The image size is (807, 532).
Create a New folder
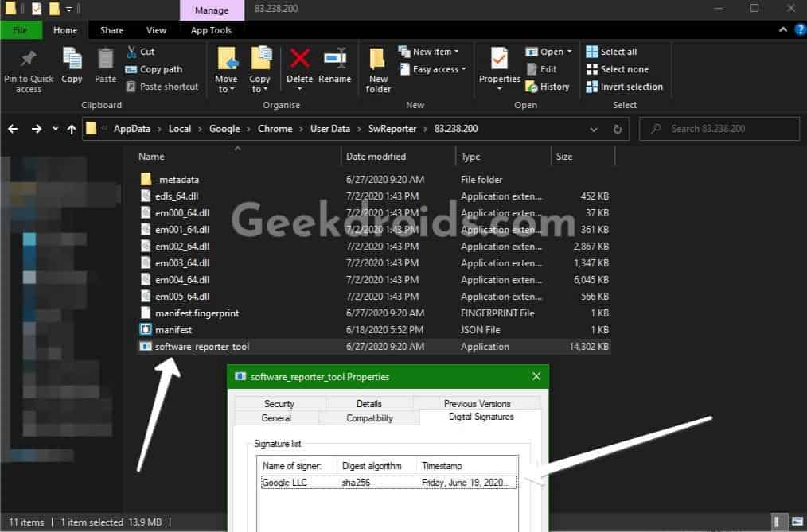tap(378, 71)
